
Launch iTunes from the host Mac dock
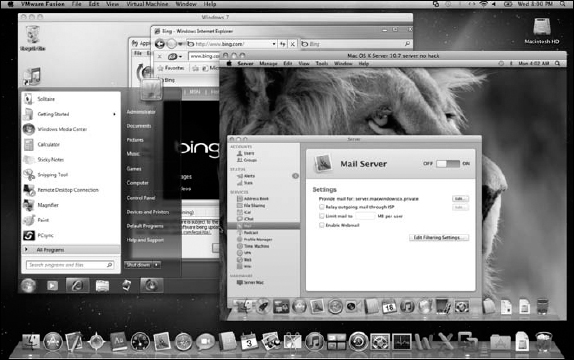314,342
